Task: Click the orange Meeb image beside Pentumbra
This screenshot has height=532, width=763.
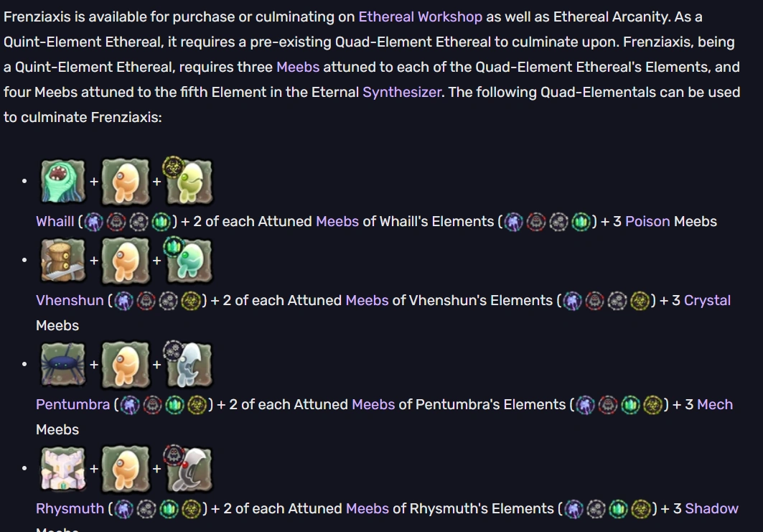Action: click(x=126, y=365)
